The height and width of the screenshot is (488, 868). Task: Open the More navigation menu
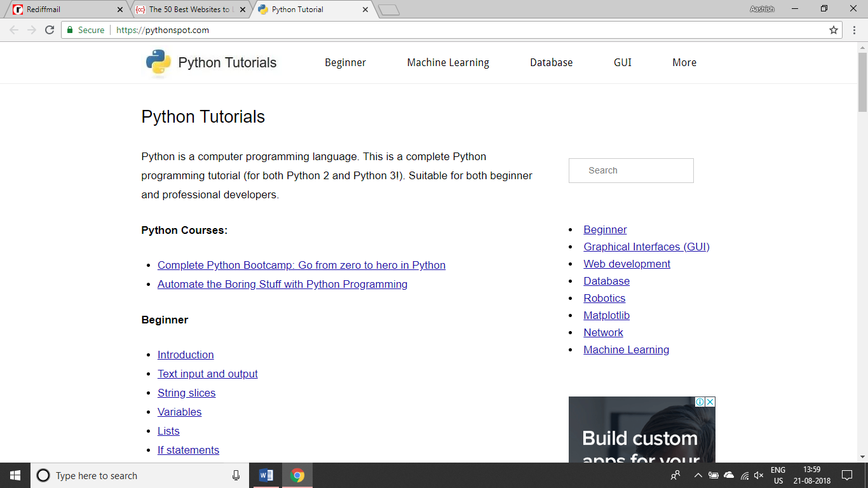click(684, 62)
